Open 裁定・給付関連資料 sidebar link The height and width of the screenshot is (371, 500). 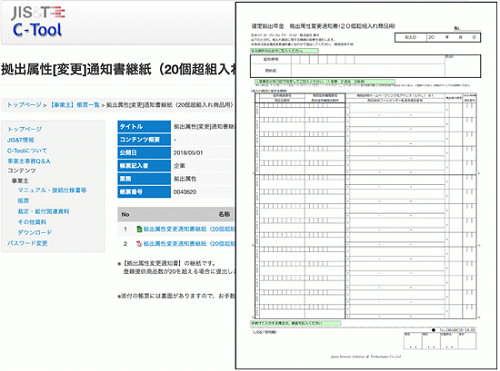[x=43, y=211]
